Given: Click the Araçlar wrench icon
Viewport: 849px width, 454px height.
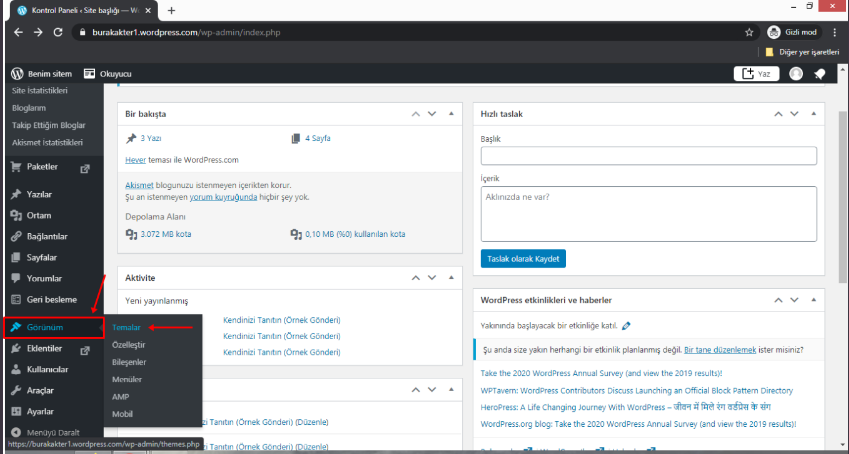Looking at the screenshot, I should click(x=17, y=390).
